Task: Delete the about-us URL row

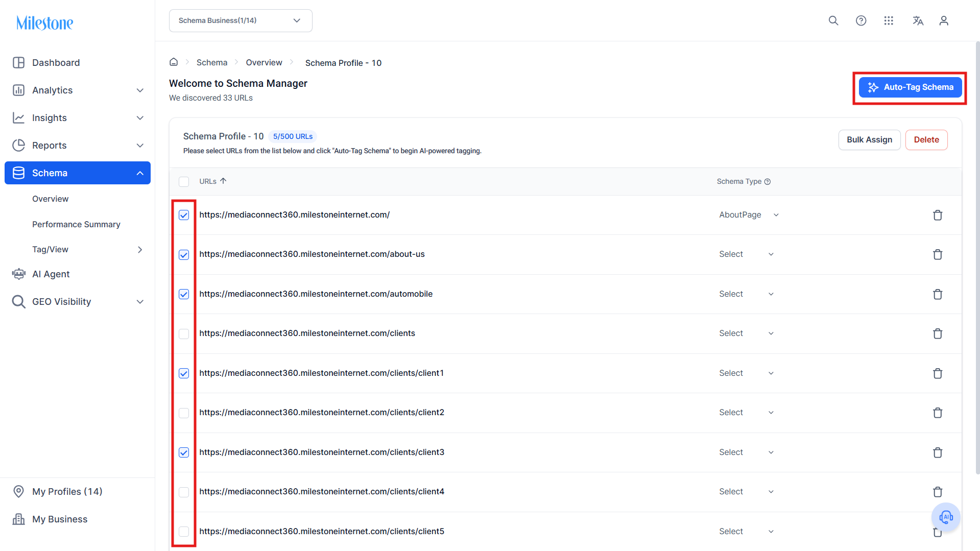Action: [x=938, y=254]
